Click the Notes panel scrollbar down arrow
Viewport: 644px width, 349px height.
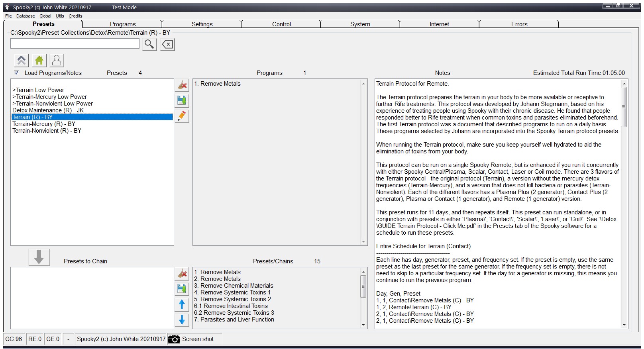[x=624, y=325]
